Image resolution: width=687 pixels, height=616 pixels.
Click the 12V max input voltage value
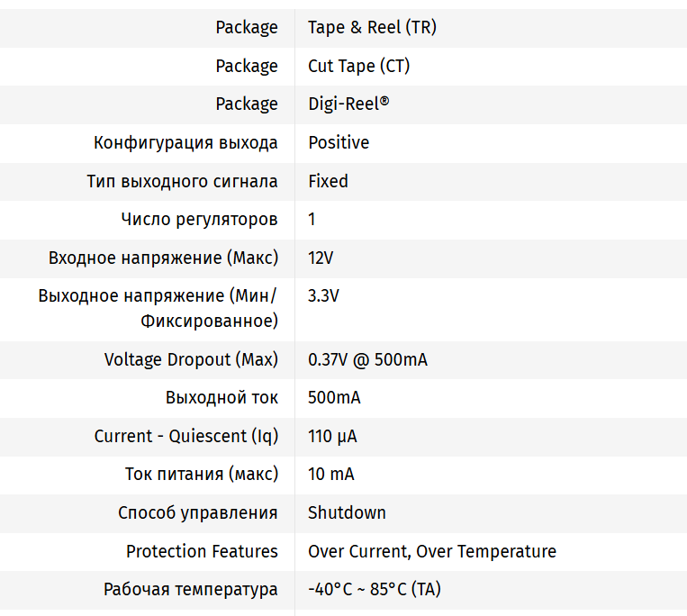pyautogui.click(x=321, y=258)
